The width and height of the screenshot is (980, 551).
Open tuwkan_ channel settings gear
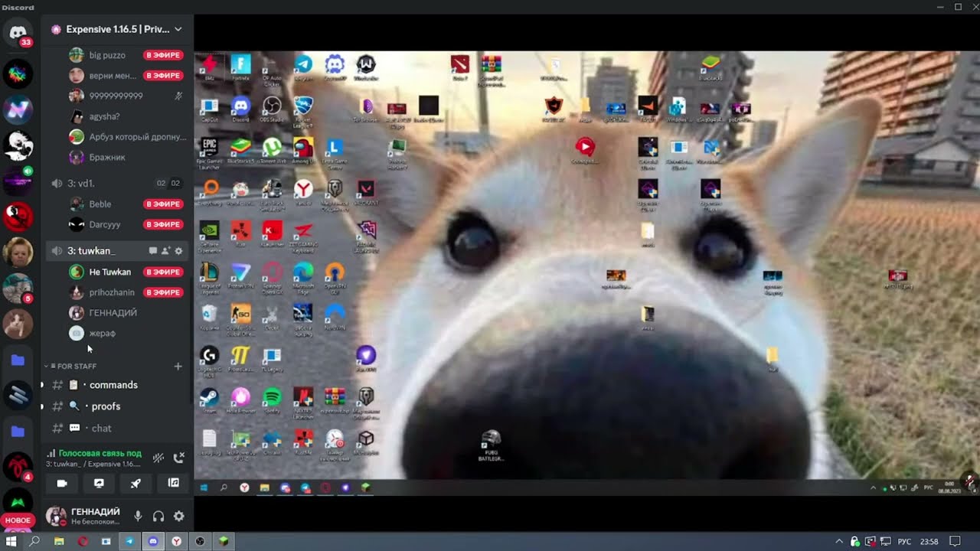pos(178,251)
